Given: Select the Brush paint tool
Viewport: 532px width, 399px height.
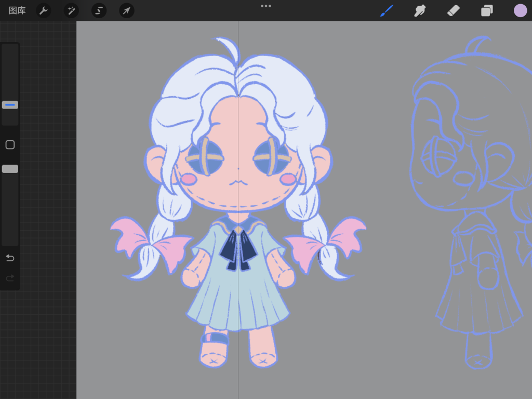Looking at the screenshot, I should tap(387, 10).
